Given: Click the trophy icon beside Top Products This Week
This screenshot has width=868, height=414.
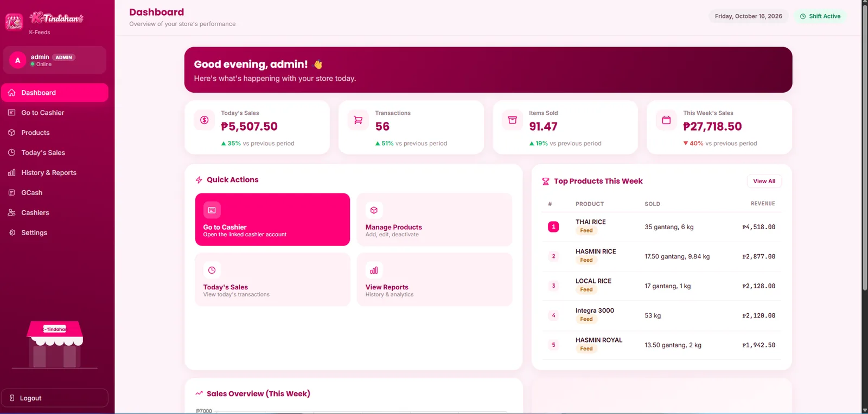Looking at the screenshot, I should click(546, 182).
